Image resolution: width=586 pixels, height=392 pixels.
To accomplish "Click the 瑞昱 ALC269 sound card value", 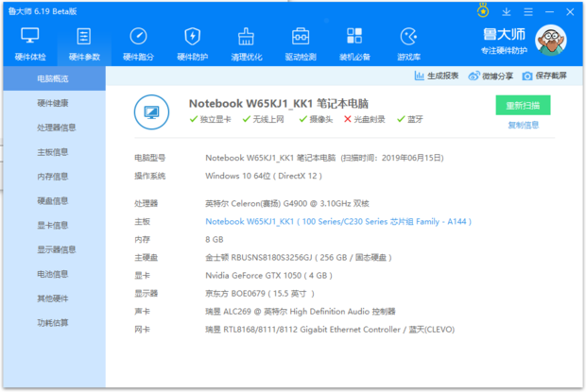I will tap(301, 312).
